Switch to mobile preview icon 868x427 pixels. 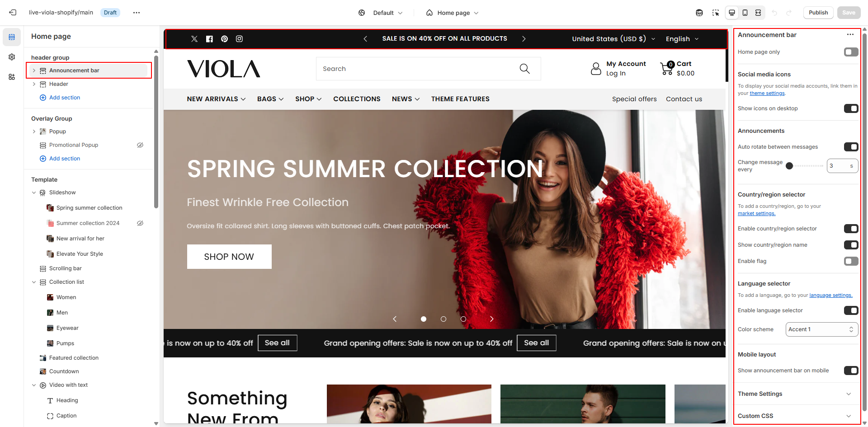[x=745, y=13]
